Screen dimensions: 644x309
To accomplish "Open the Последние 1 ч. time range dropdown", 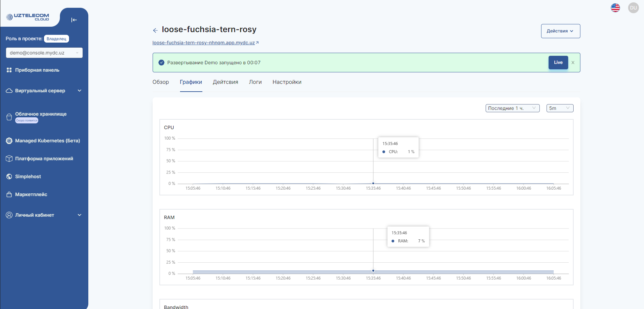I will click(512, 108).
